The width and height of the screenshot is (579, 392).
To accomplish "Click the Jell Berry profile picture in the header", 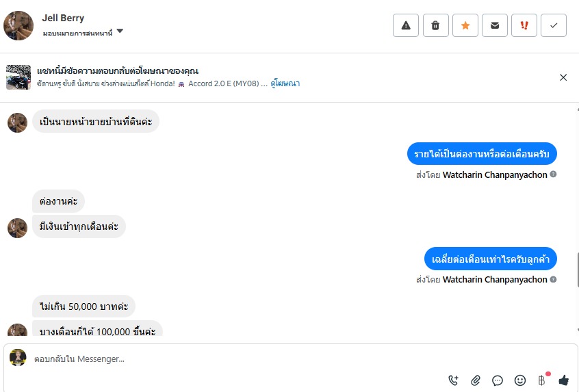I will click(x=18, y=25).
